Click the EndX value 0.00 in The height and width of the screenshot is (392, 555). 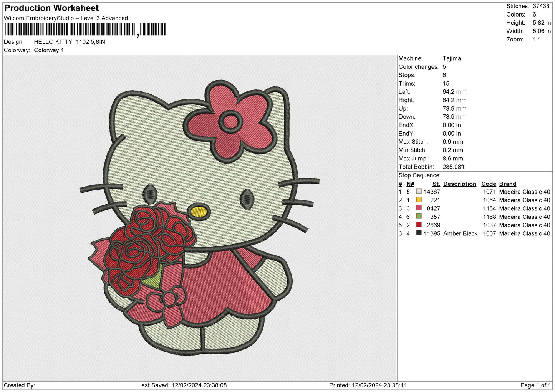click(452, 125)
